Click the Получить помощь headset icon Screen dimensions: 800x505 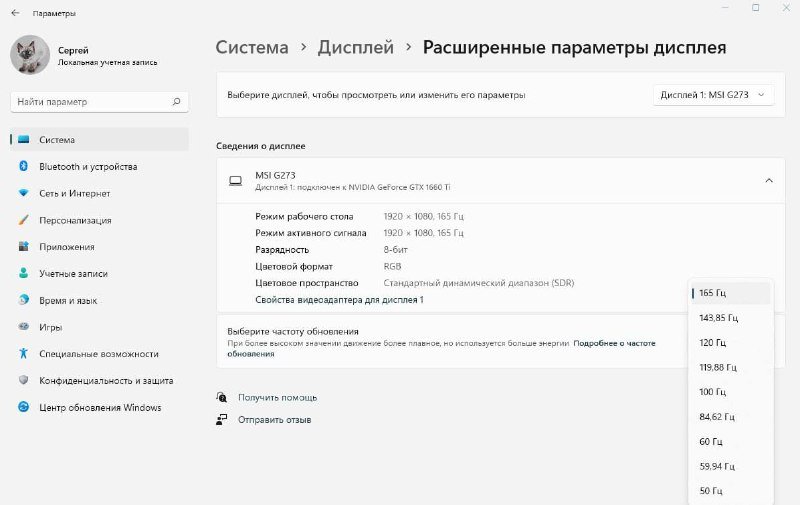click(x=221, y=397)
